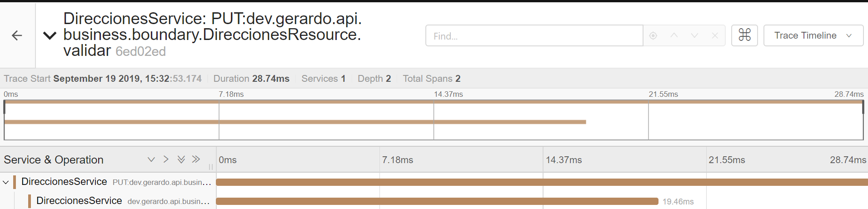This screenshot has width=868, height=209.
Task: Open the Trace Timeline dropdown
Action: 813,35
